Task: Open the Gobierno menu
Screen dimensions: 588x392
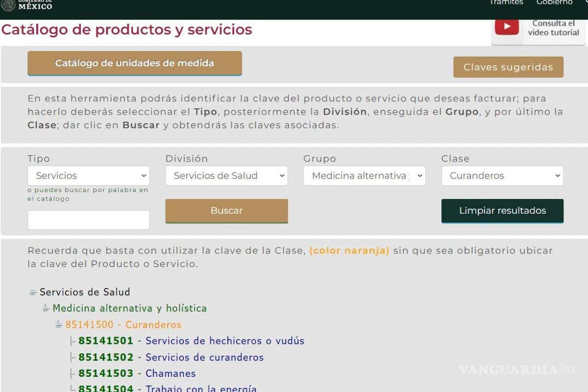Action: tap(554, 3)
